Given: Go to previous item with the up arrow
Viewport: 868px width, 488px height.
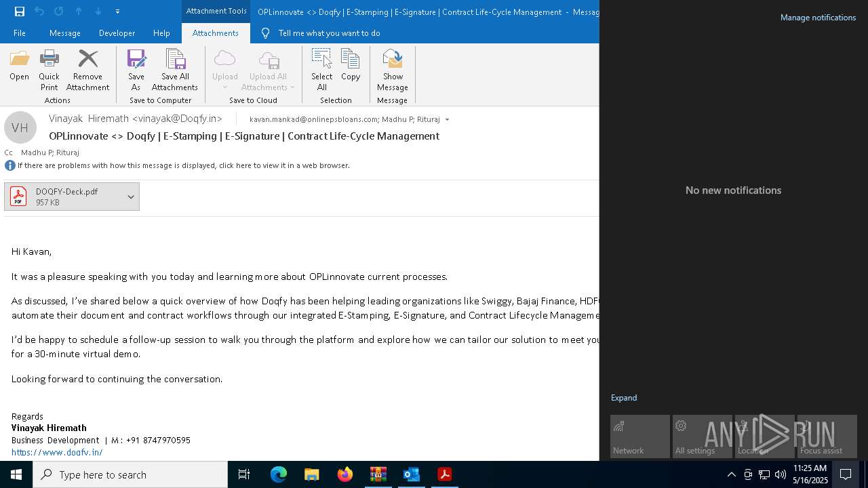Looking at the screenshot, I should point(79,12).
